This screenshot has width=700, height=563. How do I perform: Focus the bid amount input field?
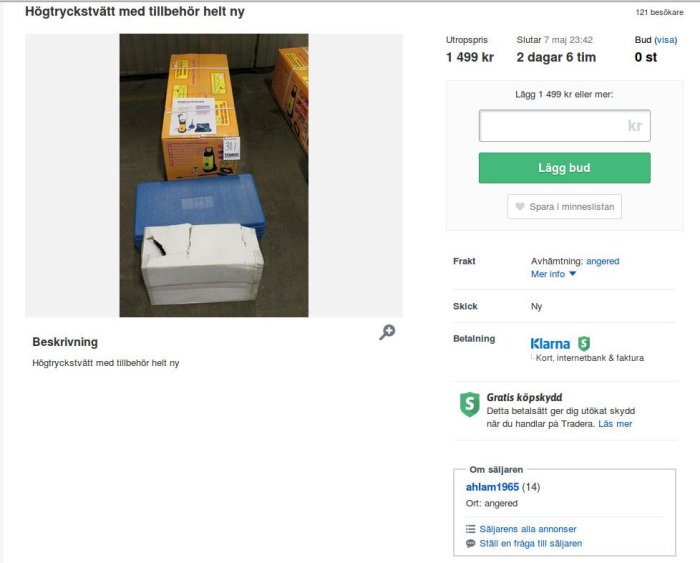click(564, 126)
